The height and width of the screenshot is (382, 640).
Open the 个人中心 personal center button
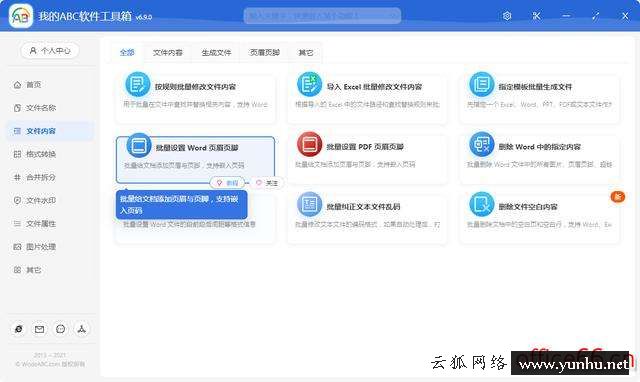[x=49, y=51]
